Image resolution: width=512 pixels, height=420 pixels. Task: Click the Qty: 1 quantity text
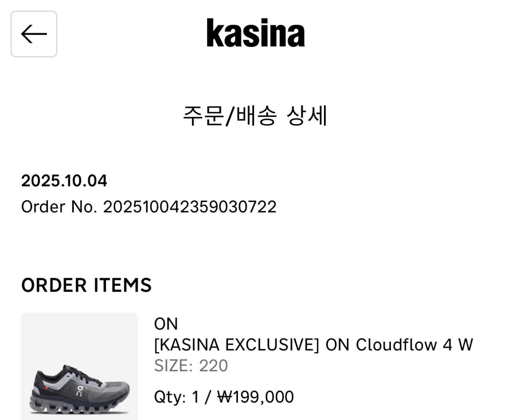(x=177, y=397)
